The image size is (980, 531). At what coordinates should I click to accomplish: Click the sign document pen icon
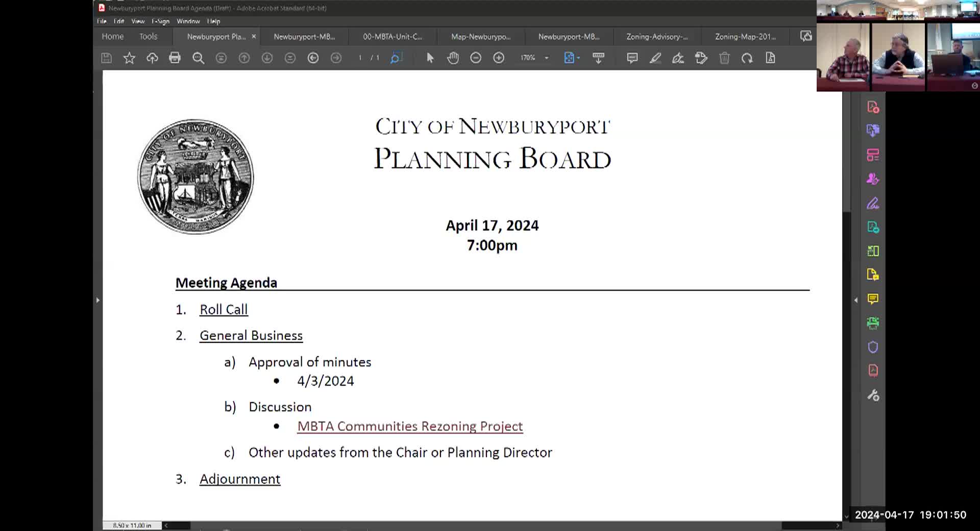coord(678,58)
